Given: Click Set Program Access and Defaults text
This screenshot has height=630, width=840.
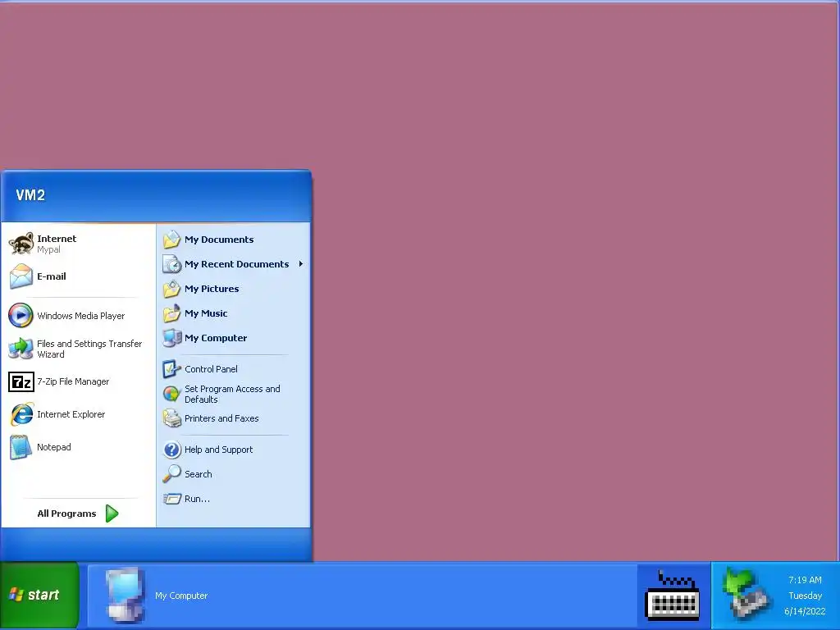Looking at the screenshot, I should (x=232, y=395).
